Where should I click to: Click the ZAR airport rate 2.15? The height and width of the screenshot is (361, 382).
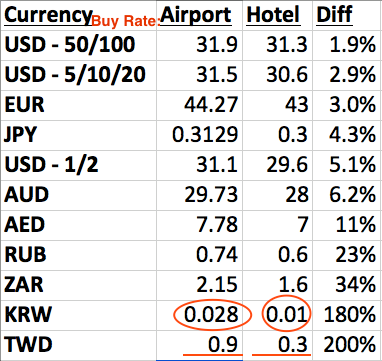tap(217, 285)
